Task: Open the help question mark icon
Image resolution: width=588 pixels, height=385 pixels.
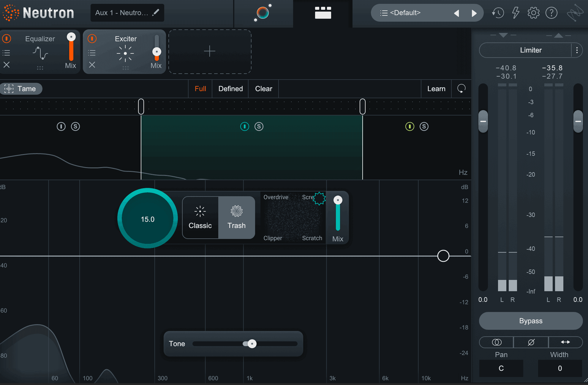Action: tap(551, 13)
